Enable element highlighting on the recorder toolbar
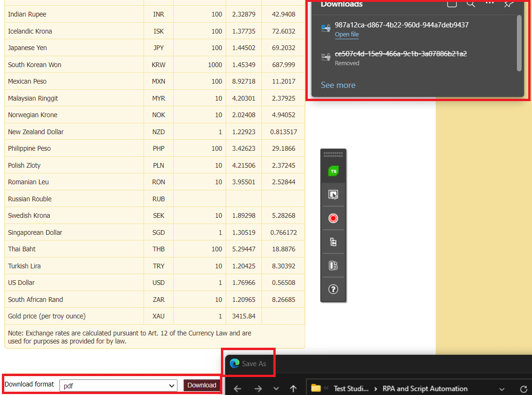This screenshot has height=395, width=532. (333, 195)
